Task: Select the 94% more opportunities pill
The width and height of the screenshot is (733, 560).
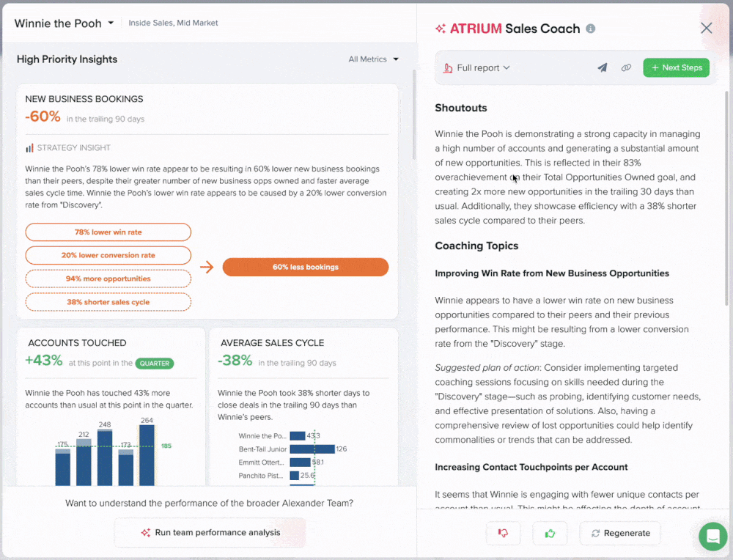Action: pos(108,279)
